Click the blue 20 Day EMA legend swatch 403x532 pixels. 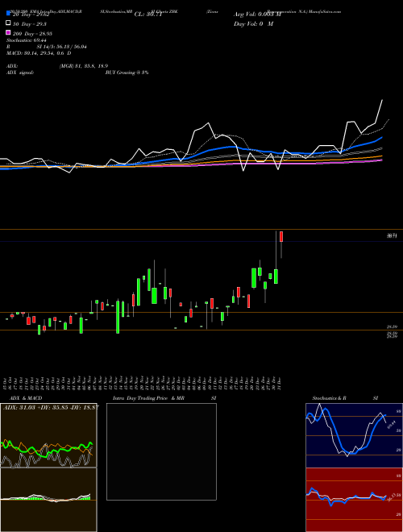(x=9, y=14)
